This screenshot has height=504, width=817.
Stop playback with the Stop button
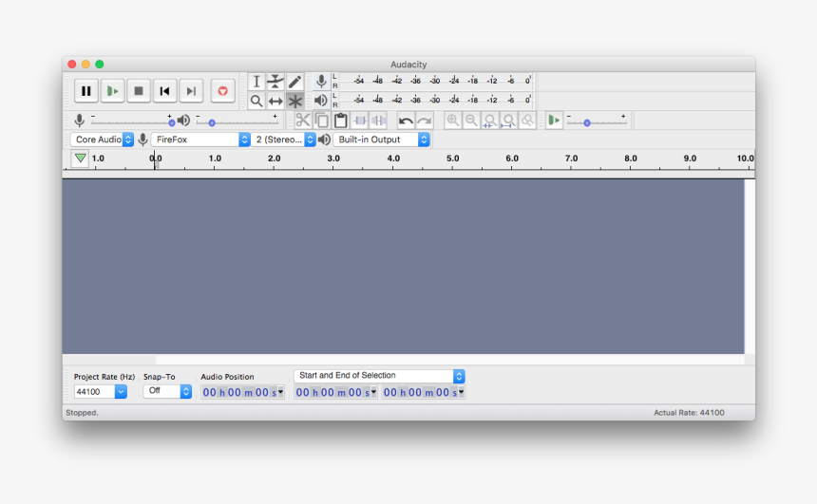point(138,91)
